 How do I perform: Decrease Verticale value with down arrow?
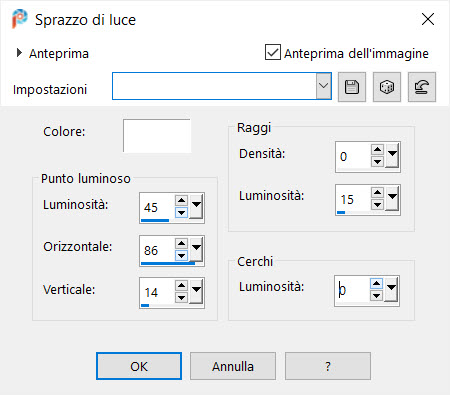pyautogui.click(x=181, y=297)
